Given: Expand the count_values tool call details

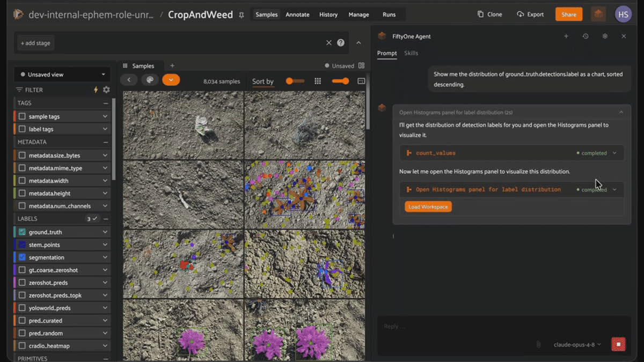Looking at the screenshot, I should pos(614,153).
